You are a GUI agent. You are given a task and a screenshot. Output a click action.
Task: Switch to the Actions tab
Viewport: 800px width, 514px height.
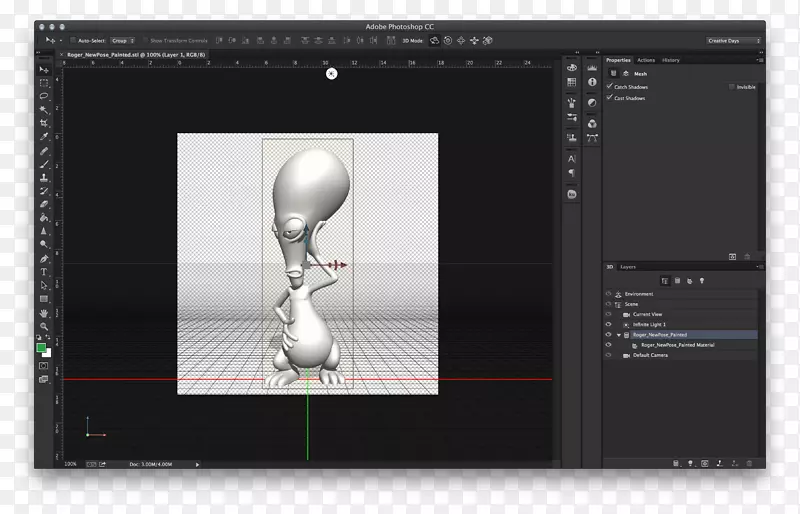coord(646,60)
